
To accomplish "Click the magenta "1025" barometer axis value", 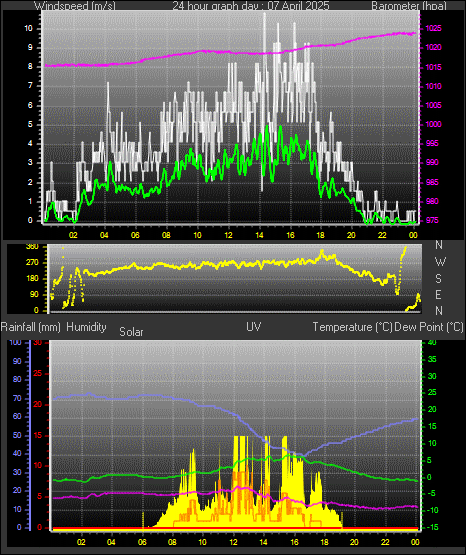I will [433, 28].
